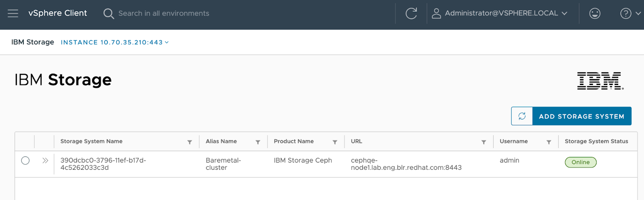Open INSTANCE 10.70.35.210:443 selector
The image size is (644, 200).
[115, 42]
